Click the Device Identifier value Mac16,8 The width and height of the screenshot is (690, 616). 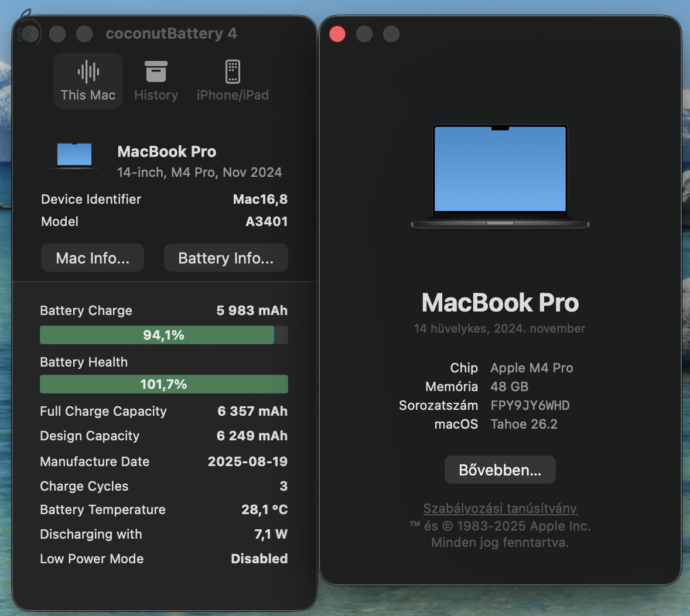pyautogui.click(x=260, y=199)
